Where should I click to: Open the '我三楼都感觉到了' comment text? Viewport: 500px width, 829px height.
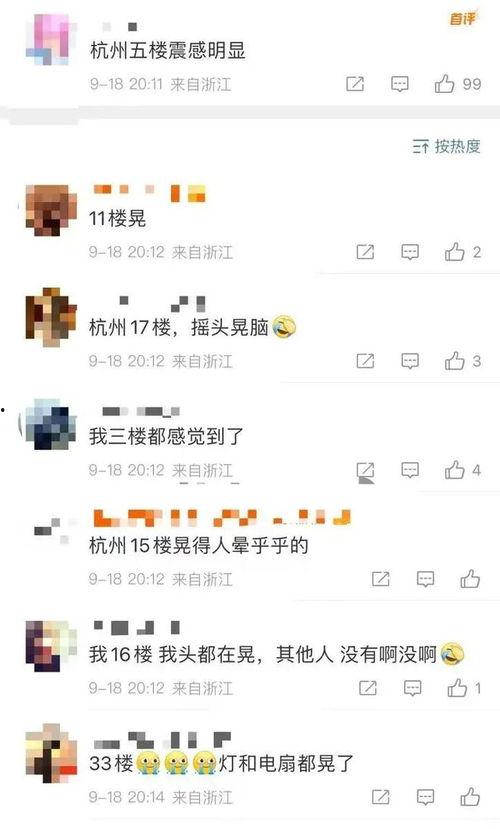click(x=166, y=437)
